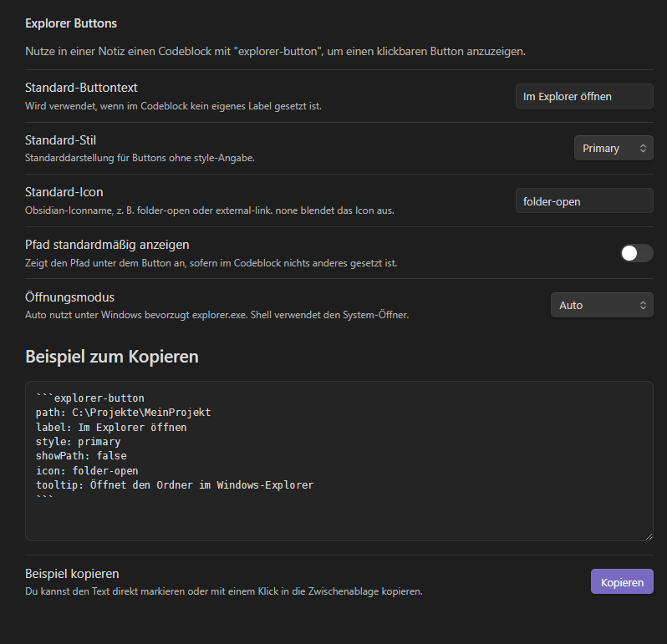Open the Öffnungsmodus dropdown showing Auto
The height and width of the screenshot is (644, 667).
coord(602,305)
